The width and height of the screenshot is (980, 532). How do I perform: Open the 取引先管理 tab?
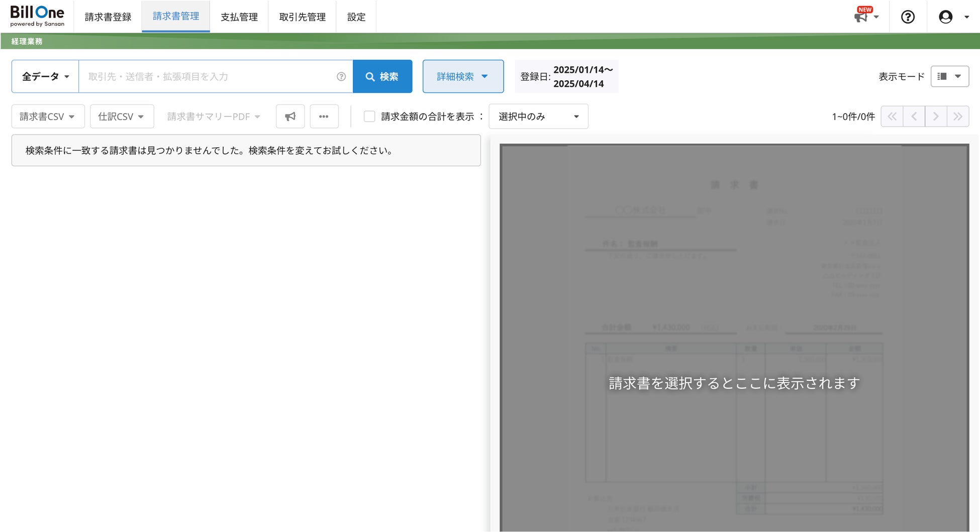click(x=302, y=17)
